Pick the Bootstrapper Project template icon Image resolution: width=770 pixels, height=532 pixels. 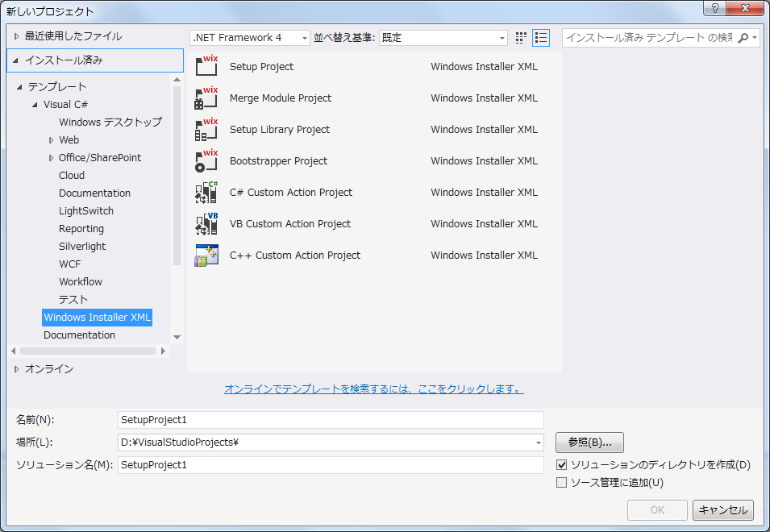(x=206, y=161)
